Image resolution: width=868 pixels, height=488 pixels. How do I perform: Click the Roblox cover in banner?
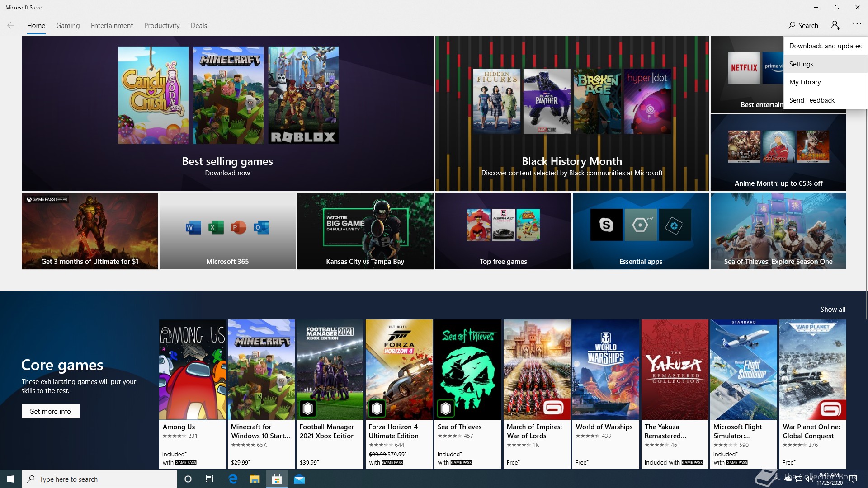point(303,95)
